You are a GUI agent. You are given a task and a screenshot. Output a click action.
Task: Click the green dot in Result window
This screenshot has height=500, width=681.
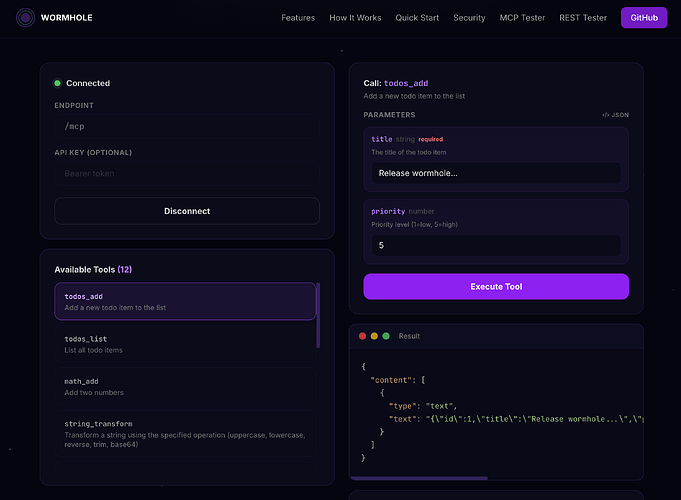(386, 336)
